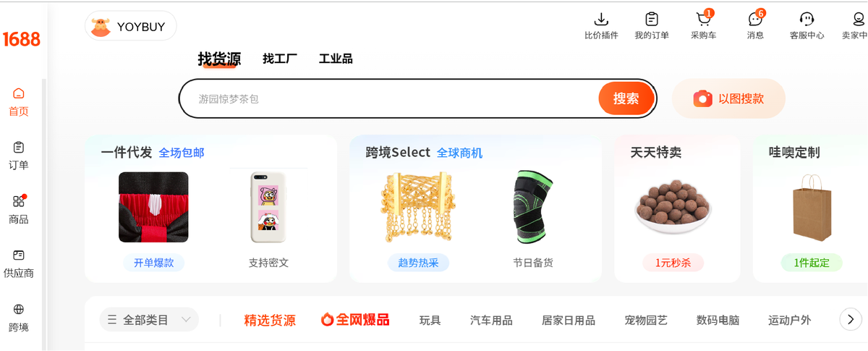Open 我的订单 clipboard icon
The height and width of the screenshot is (351, 868).
click(x=652, y=20)
